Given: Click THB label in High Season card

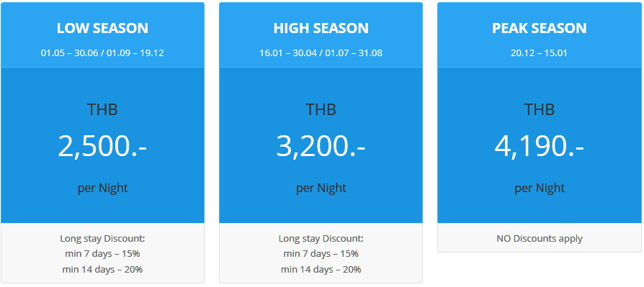Looking at the screenshot, I should 321,109.
